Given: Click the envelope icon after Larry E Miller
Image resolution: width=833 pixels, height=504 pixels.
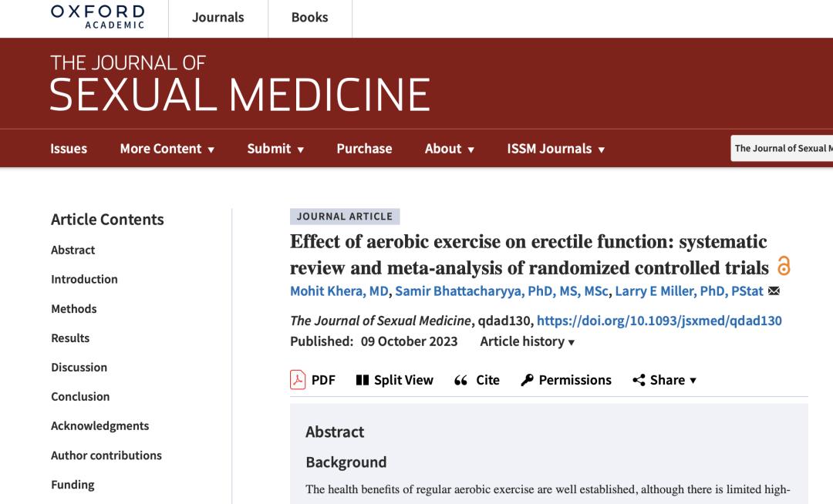Looking at the screenshot, I should 774,291.
